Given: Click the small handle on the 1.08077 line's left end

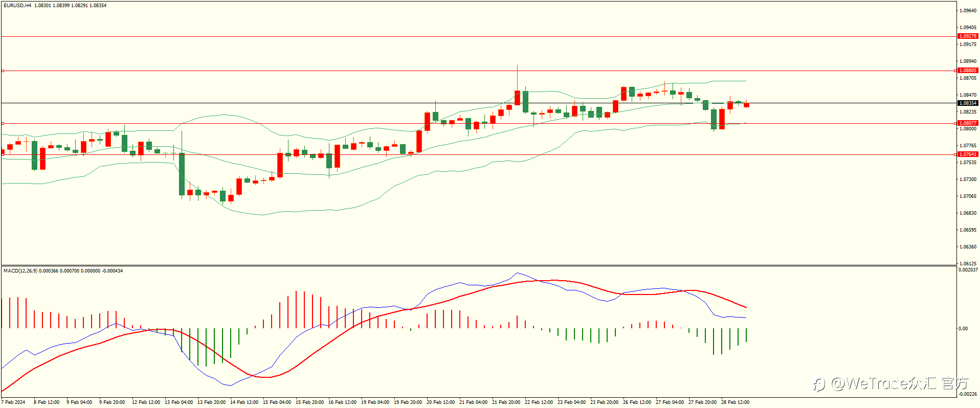Looking at the screenshot, I should (x=3, y=123).
